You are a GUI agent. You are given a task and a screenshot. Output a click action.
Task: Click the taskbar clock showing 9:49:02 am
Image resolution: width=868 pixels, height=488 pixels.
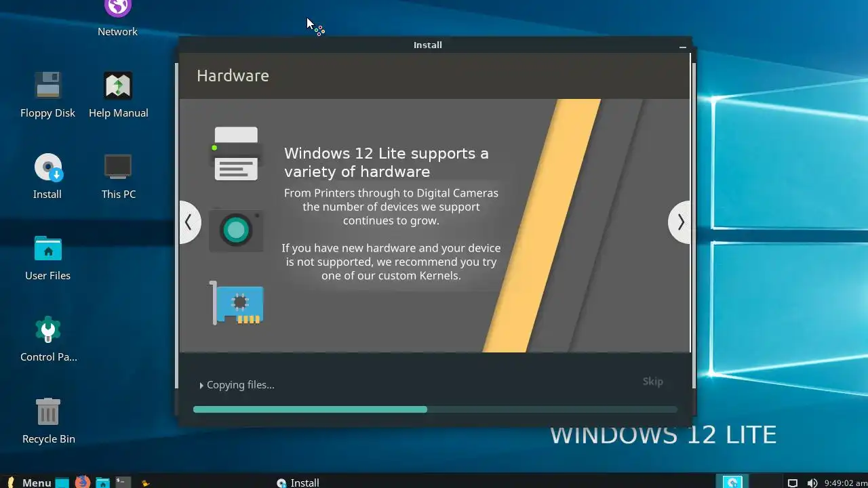click(x=845, y=483)
